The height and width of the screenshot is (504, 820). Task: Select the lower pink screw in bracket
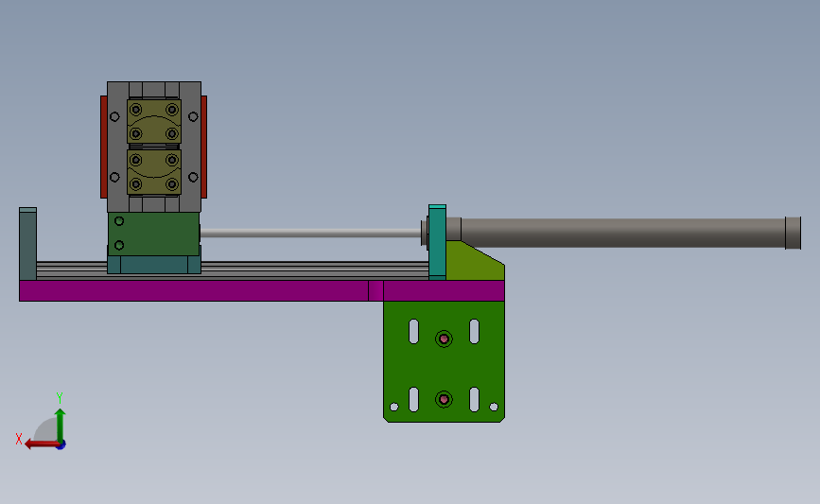444,399
